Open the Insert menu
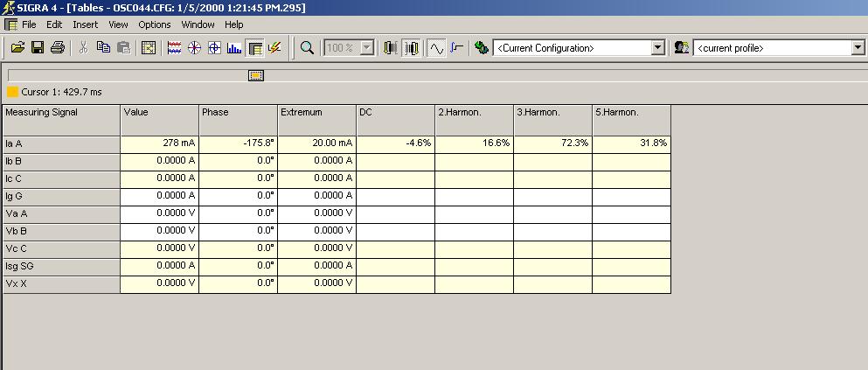 point(86,24)
